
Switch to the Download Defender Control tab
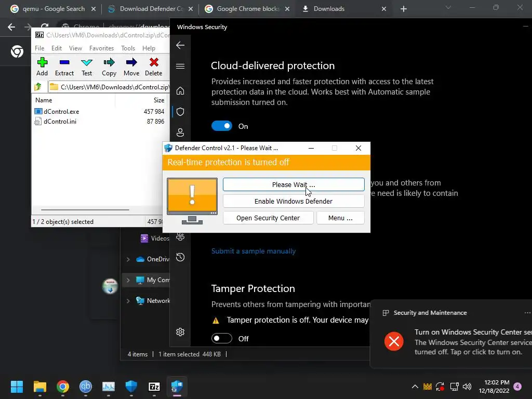pyautogui.click(x=151, y=9)
